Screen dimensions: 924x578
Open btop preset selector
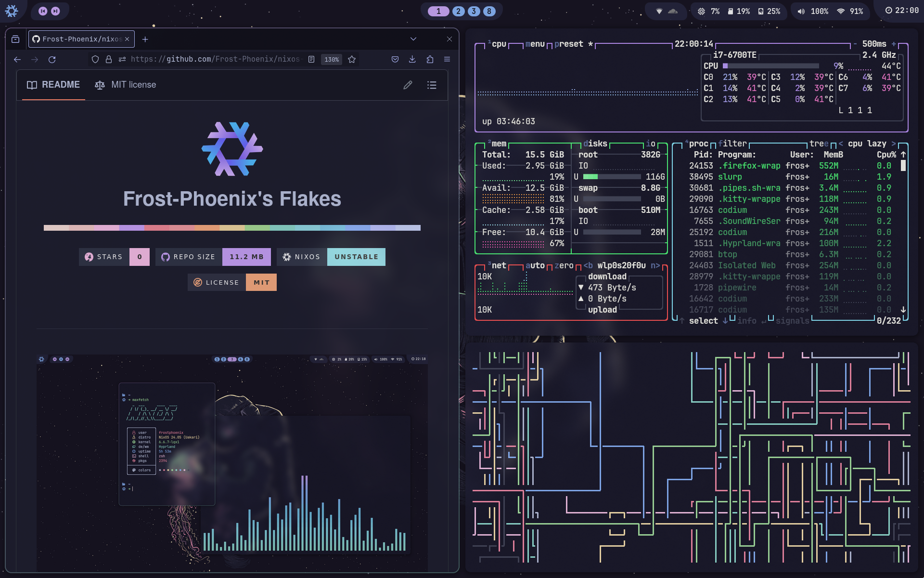click(568, 44)
